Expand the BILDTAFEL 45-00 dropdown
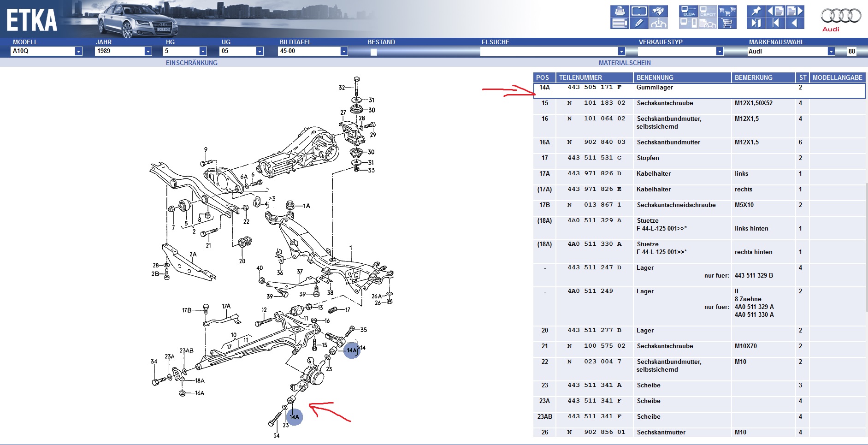 (344, 51)
